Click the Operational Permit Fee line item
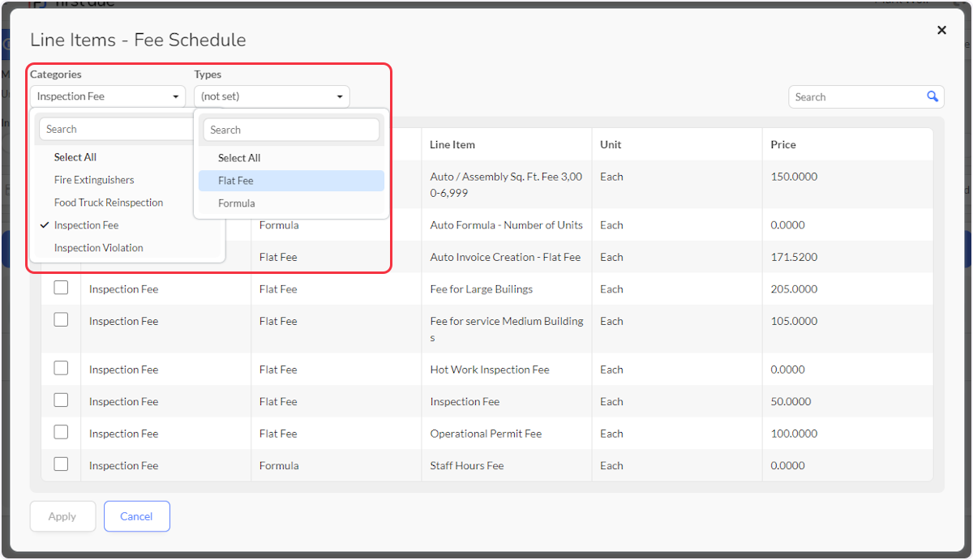Viewport: 973px width, 560px height. (x=486, y=434)
